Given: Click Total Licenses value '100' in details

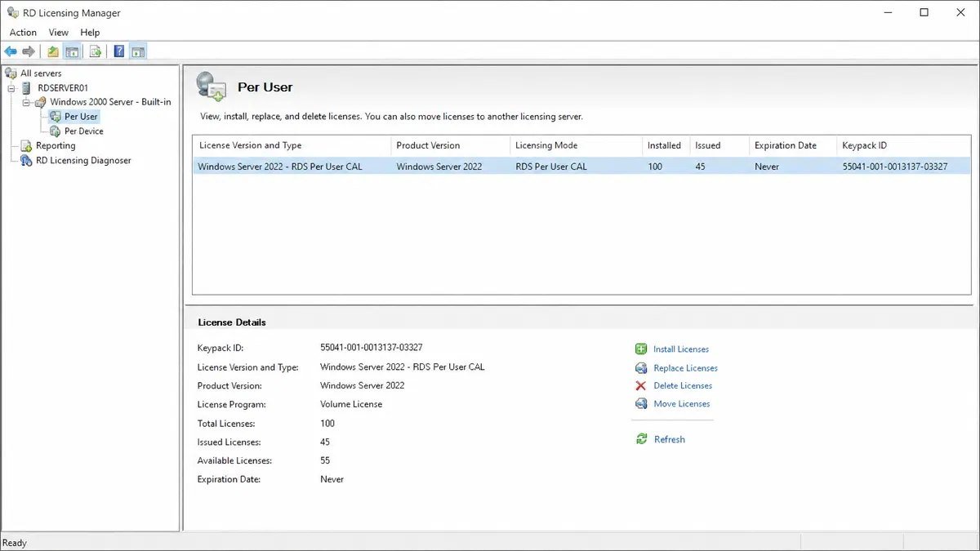Looking at the screenshot, I should 327,423.
